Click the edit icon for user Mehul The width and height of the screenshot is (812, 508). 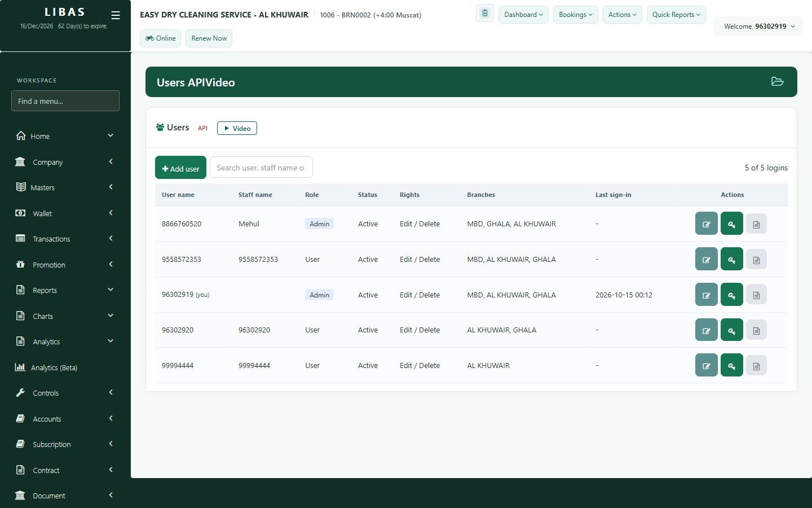pyautogui.click(x=706, y=224)
